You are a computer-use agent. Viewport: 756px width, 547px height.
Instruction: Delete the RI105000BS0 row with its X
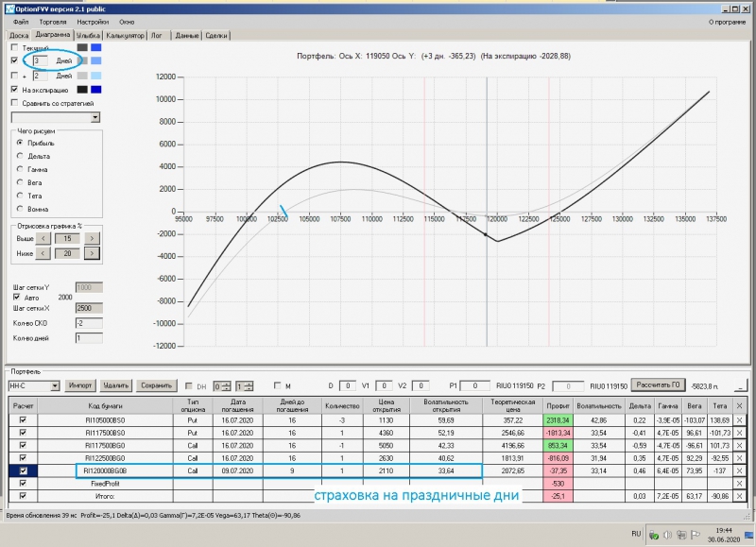pos(739,420)
